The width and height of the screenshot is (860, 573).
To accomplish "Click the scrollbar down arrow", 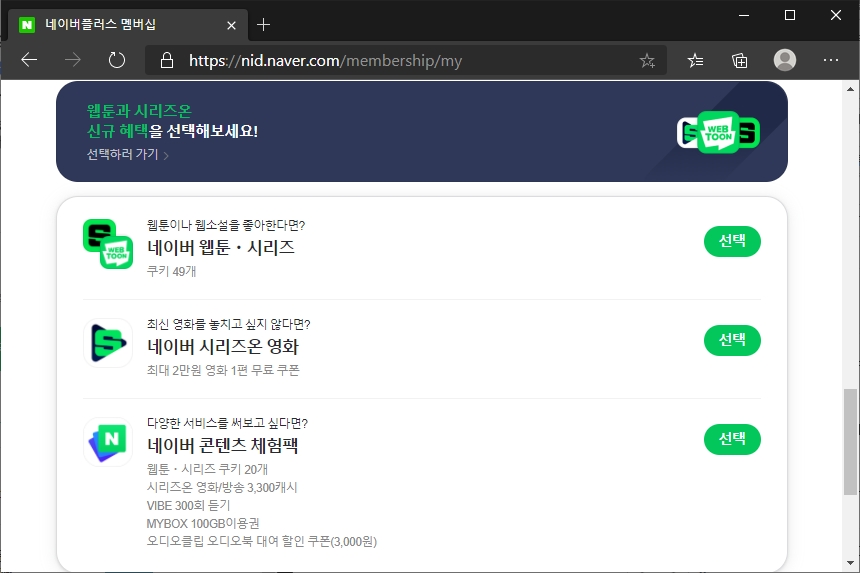I will click(850, 563).
